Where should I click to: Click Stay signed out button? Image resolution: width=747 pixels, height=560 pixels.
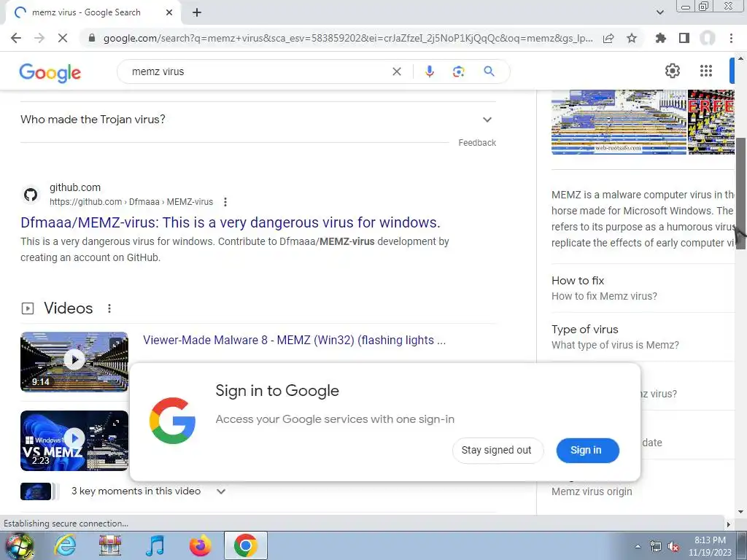498,450
